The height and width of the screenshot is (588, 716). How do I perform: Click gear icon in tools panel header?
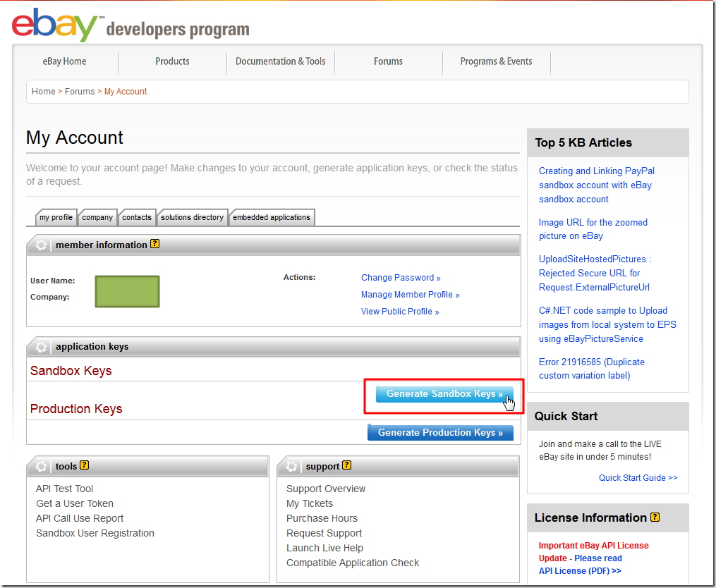click(41, 466)
